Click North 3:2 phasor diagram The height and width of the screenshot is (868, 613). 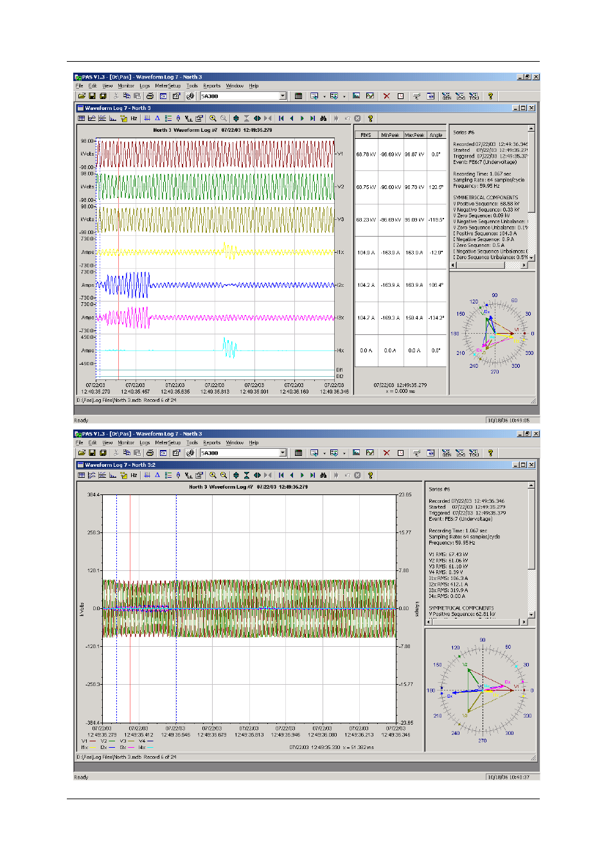[482, 690]
